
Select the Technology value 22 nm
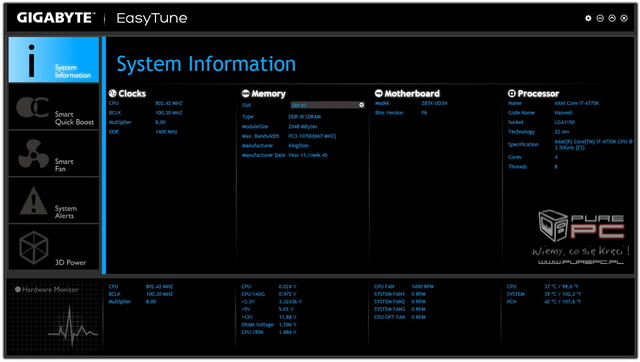pos(562,132)
